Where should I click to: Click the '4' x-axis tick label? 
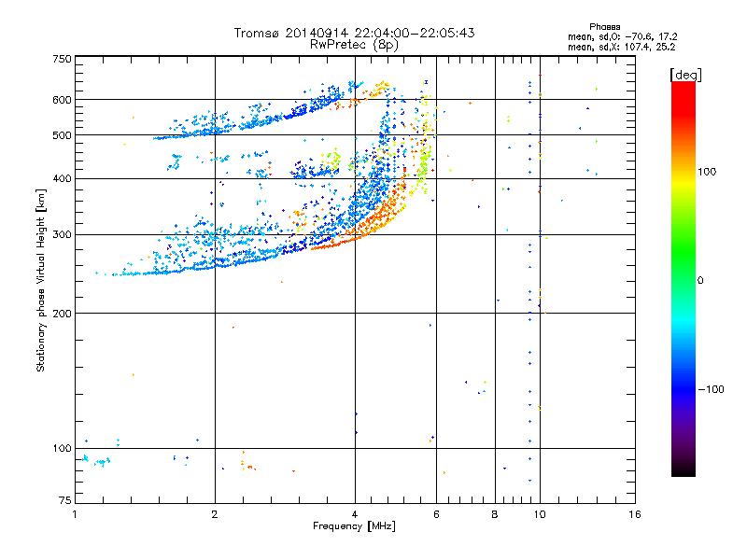355,514
